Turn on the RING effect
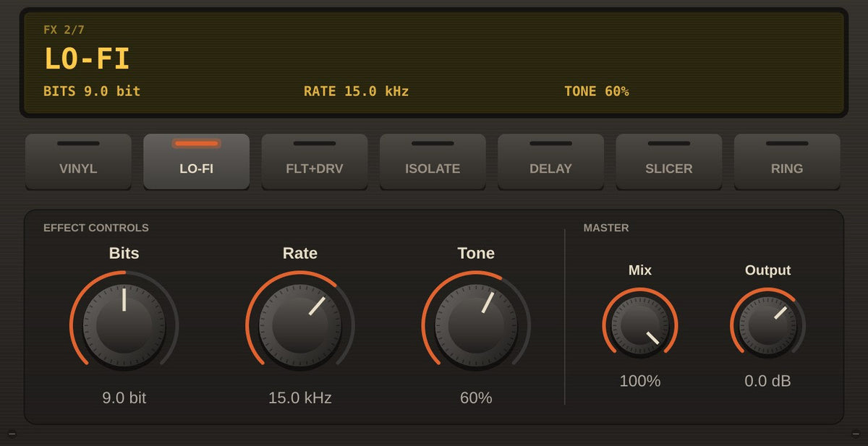Image resolution: width=868 pixels, height=446 pixels. (x=787, y=161)
